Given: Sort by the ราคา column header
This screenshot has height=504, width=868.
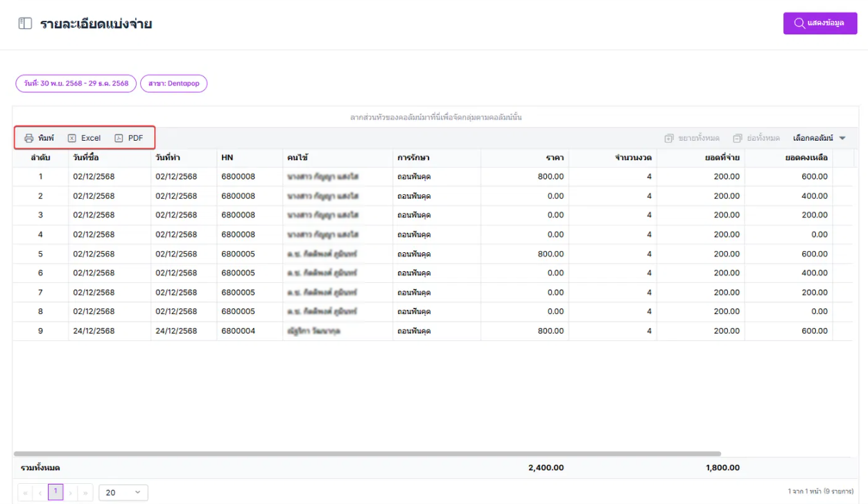Looking at the screenshot, I should (525, 158).
